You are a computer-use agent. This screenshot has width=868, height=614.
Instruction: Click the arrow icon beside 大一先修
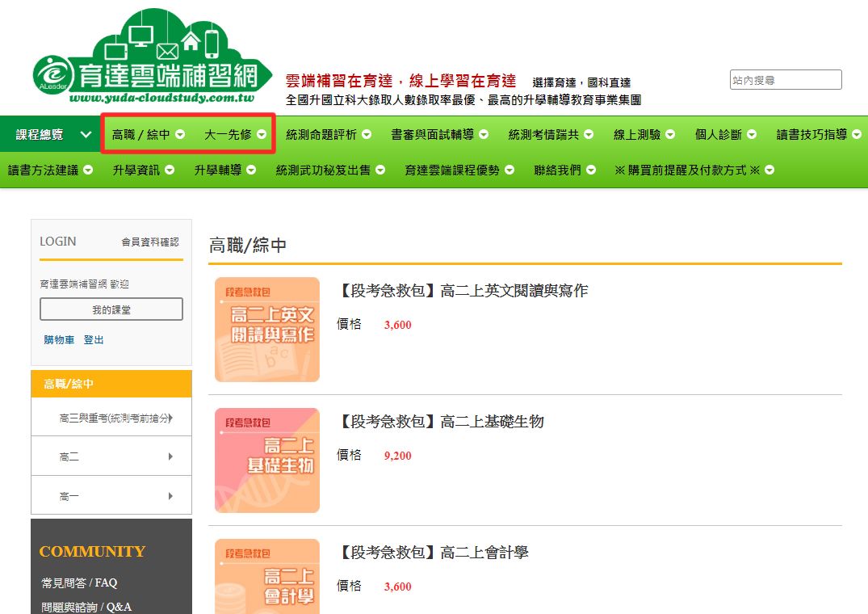pyautogui.click(x=262, y=135)
